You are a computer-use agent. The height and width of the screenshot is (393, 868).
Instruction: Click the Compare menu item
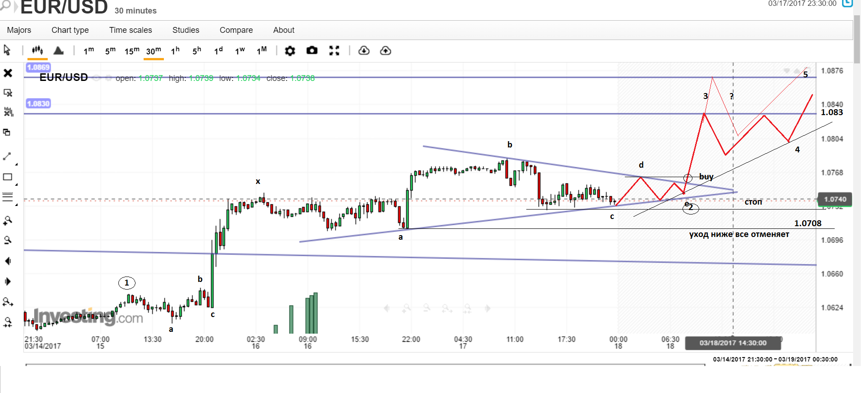coord(236,30)
